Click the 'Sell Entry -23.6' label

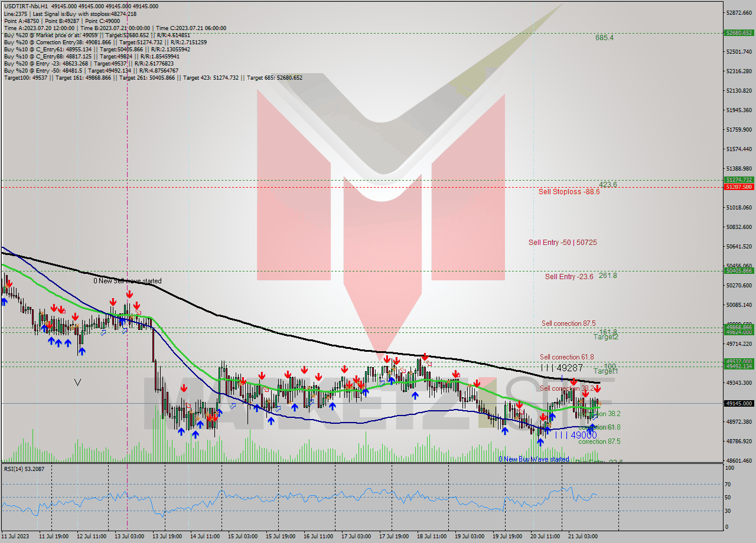569,276
